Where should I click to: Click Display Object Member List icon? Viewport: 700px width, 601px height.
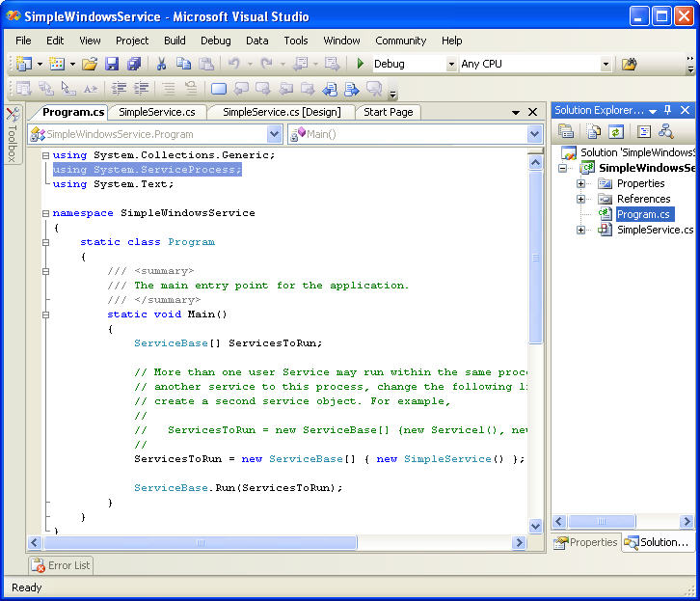pyautogui.click(x=23, y=89)
